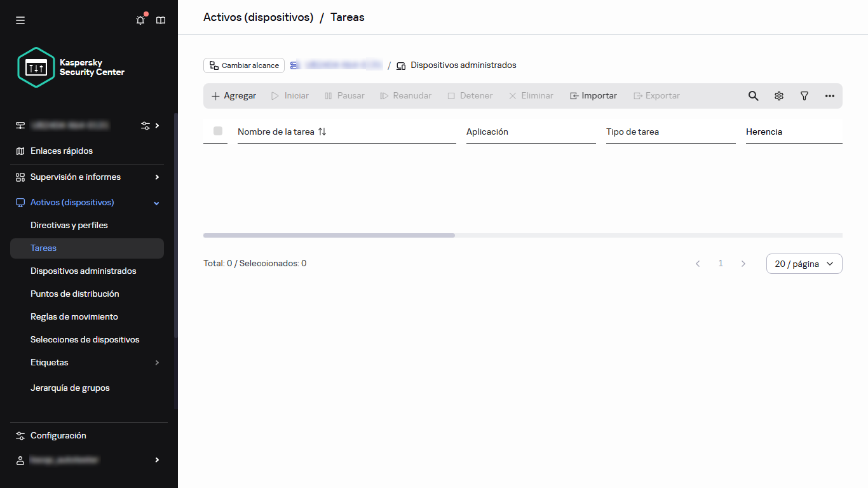
Task: Click the Cambiar alcance button
Action: pyautogui.click(x=244, y=65)
